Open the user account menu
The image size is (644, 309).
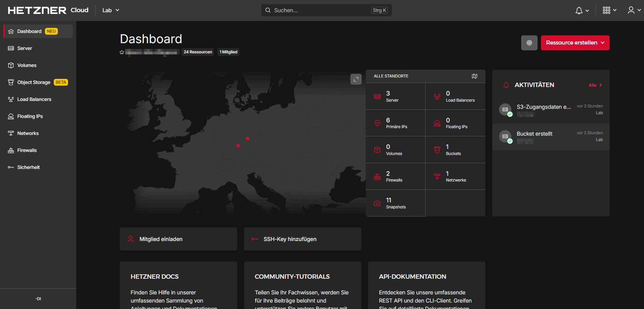click(x=634, y=10)
